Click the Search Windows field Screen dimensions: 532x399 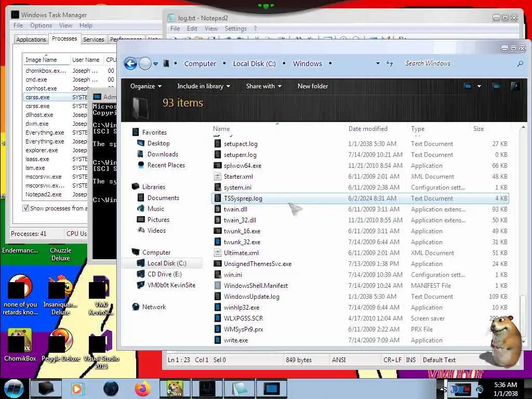458,63
